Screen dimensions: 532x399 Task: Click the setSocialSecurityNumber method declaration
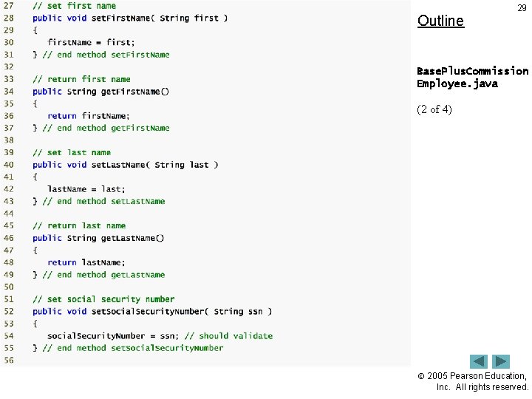[152, 312]
